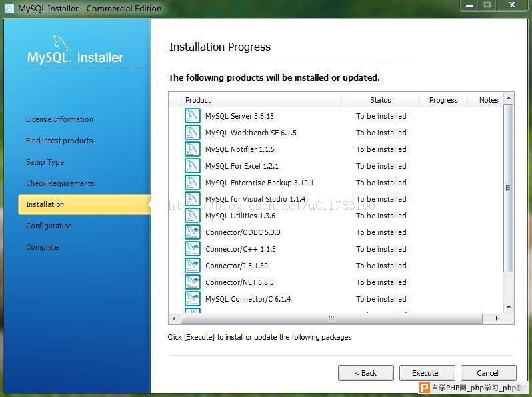Open the Check Requirements step

60,183
